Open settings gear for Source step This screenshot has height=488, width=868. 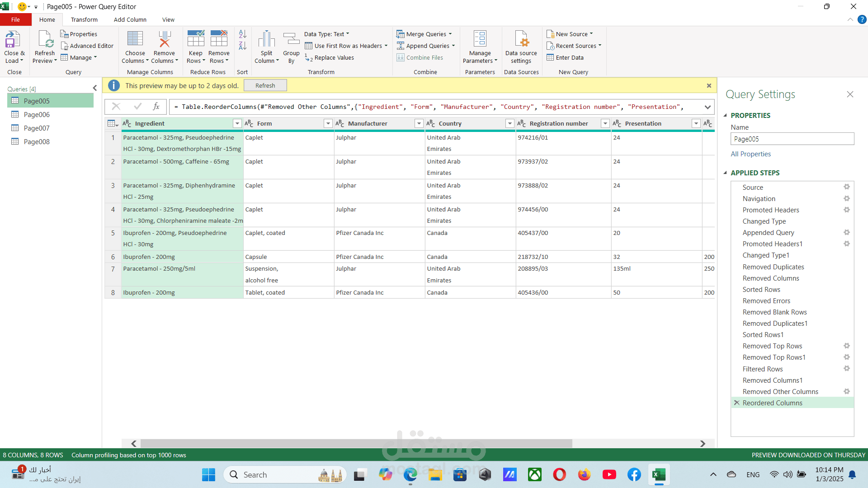[x=846, y=187]
